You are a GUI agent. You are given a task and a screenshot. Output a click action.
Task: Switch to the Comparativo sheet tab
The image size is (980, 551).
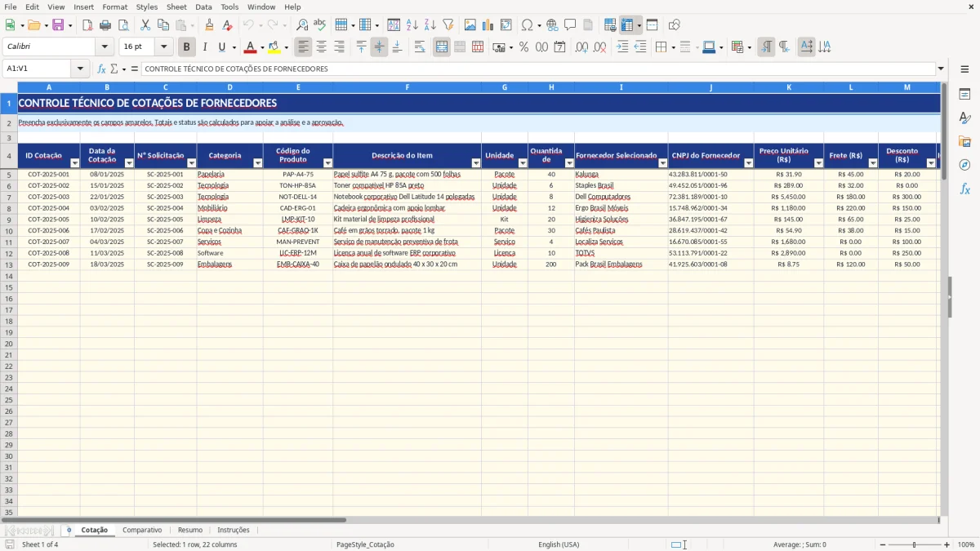tap(142, 530)
